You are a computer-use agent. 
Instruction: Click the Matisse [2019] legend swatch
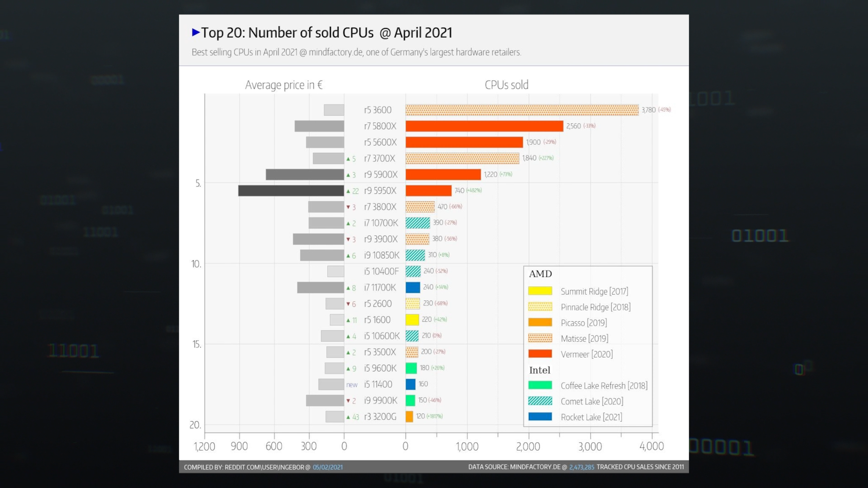click(540, 338)
